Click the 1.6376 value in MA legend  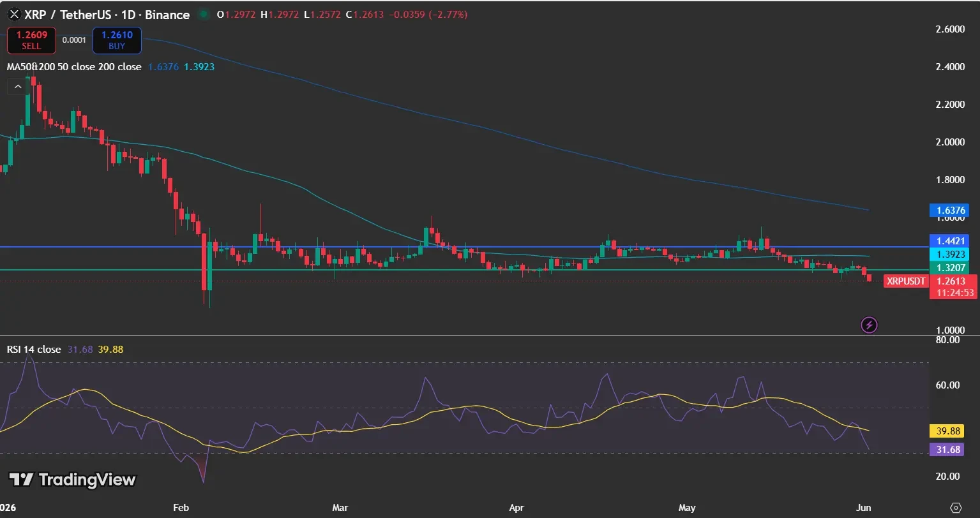(163, 66)
